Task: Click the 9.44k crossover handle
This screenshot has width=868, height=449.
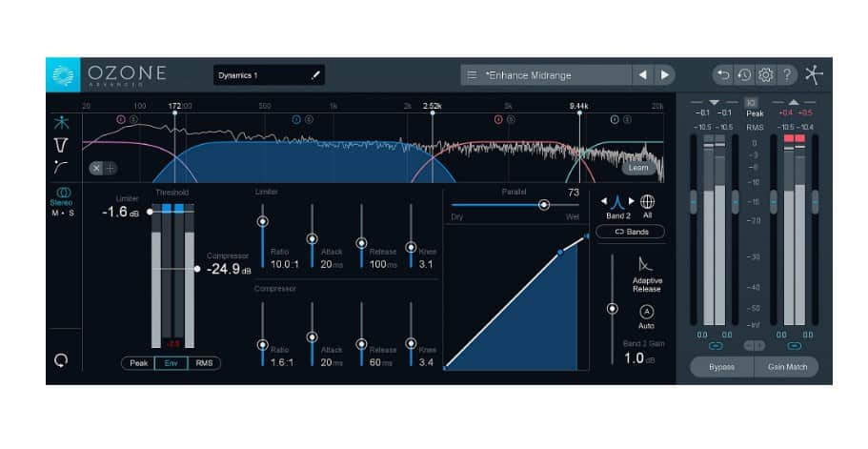Action: click(579, 112)
